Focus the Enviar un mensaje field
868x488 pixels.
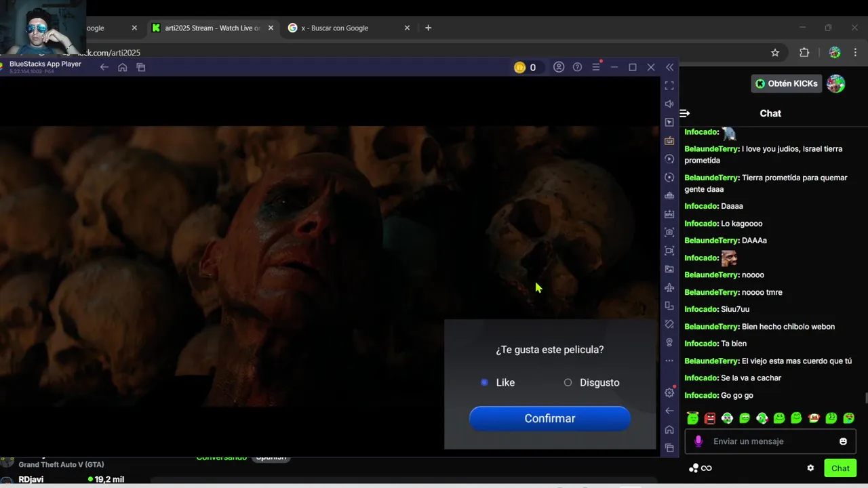click(770, 441)
